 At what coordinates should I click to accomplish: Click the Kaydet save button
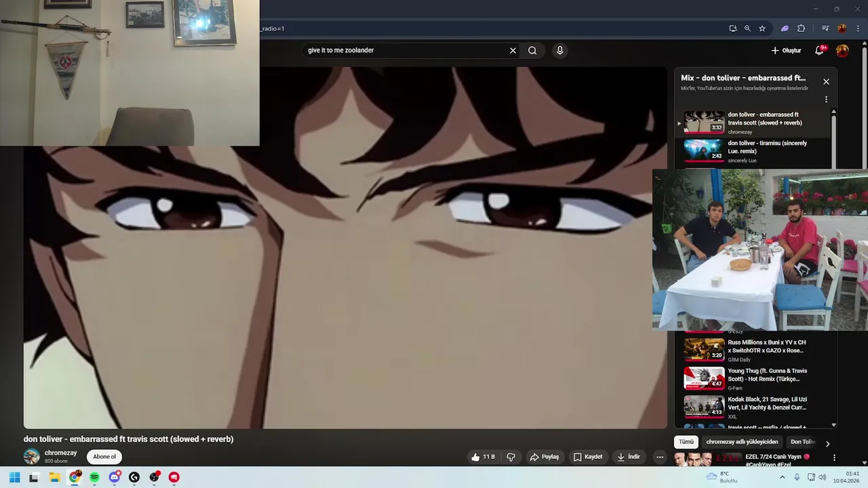click(588, 457)
